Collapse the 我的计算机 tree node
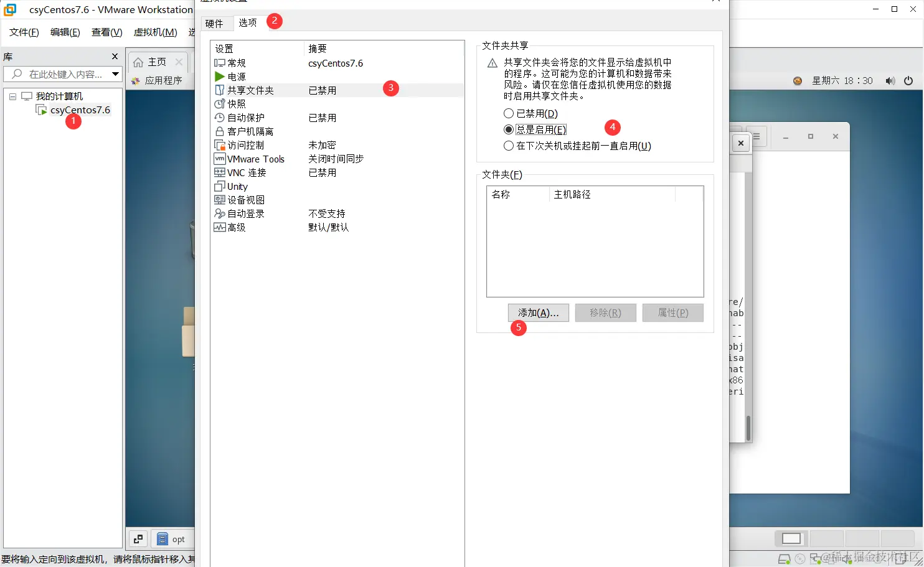The image size is (924, 567). 12,96
